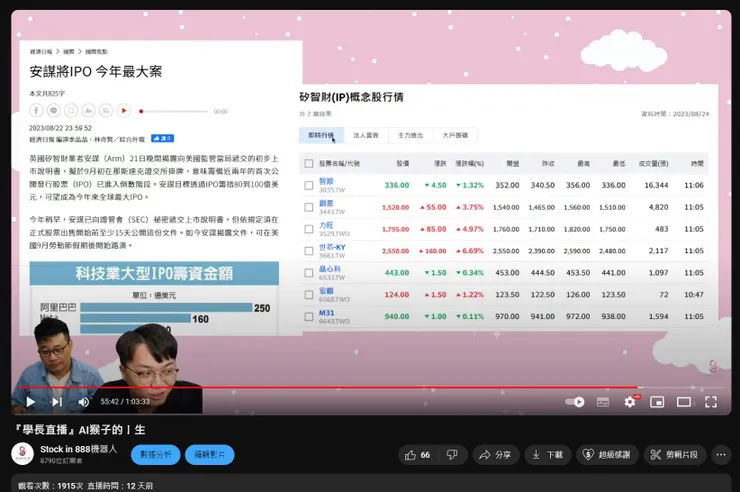Image resolution: width=740 pixels, height=492 pixels.
Task: Switch to miniplayer mode
Action: (657, 402)
